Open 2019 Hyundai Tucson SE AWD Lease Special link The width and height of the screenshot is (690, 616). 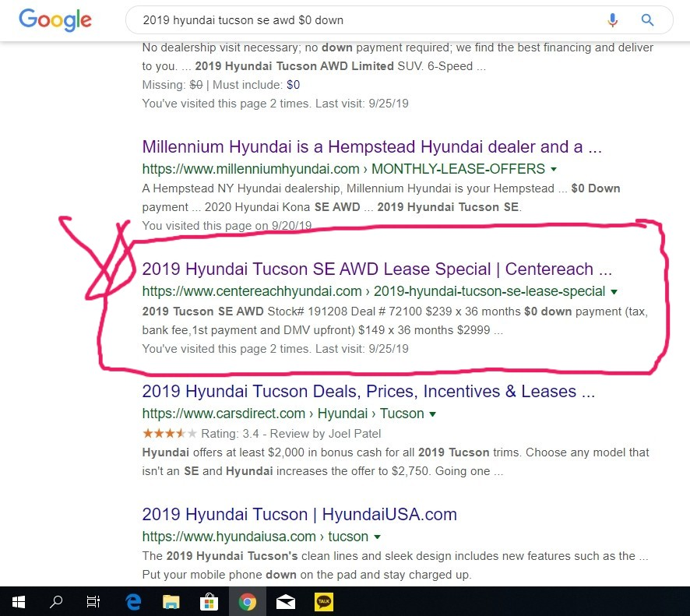(x=377, y=269)
